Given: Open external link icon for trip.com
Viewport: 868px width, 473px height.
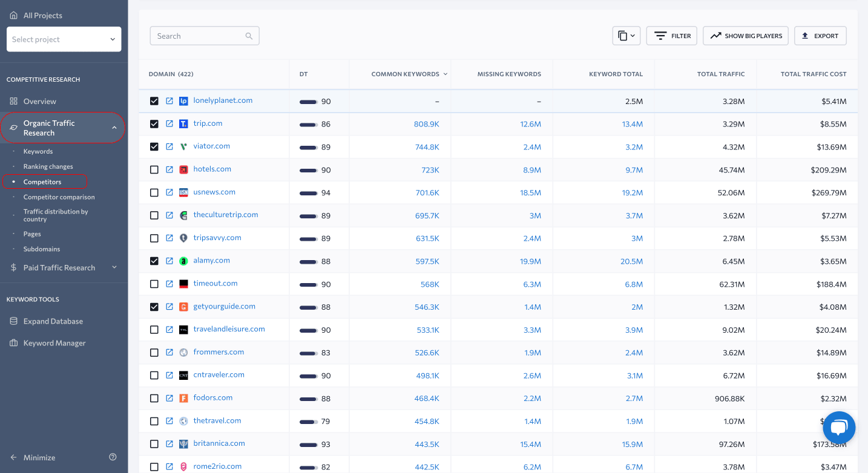Looking at the screenshot, I should coord(169,124).
